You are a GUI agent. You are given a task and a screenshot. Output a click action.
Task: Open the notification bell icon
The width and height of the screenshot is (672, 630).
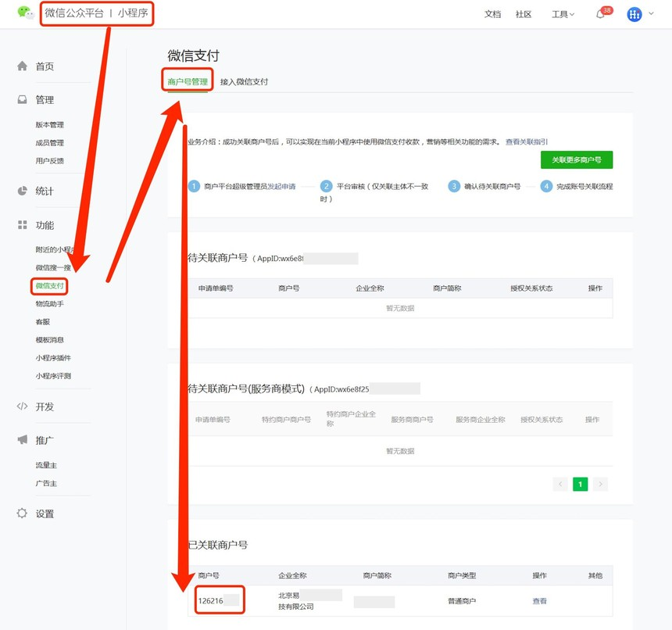600,14
